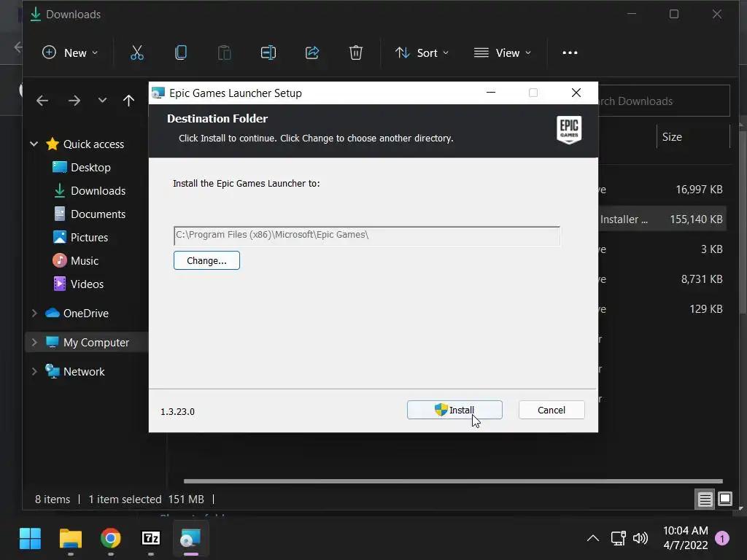The image size is (747, 560).
Task: Open 7-Zip from the taskbar
Action: (150, 539)
